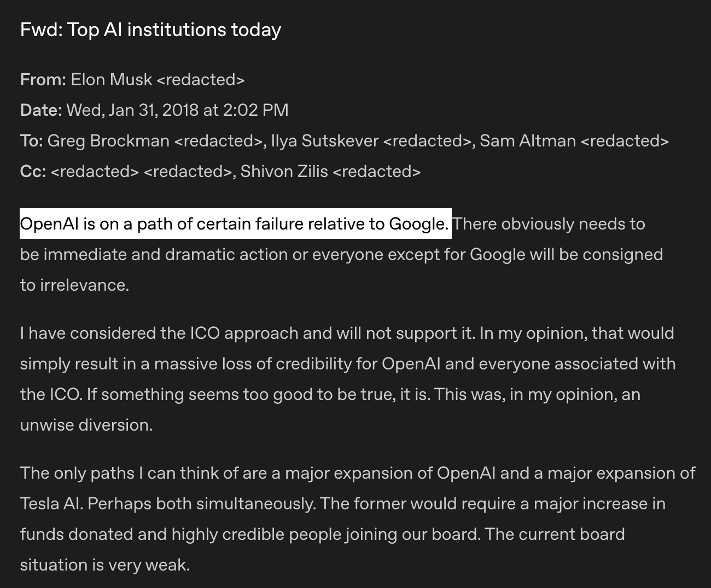Viewport: 711px width, 588px height.
Task: Click the bold "From:" field label
Action: click(43, 80)
